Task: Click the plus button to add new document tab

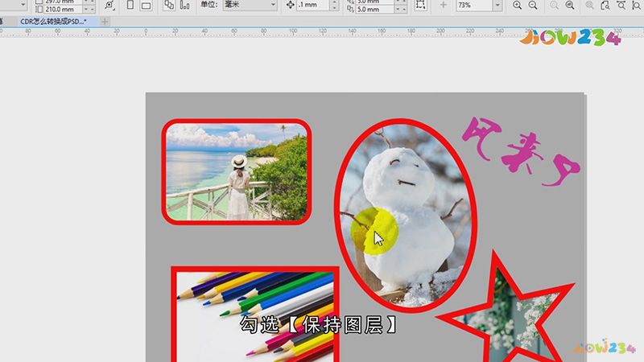Action: (105, 22)
